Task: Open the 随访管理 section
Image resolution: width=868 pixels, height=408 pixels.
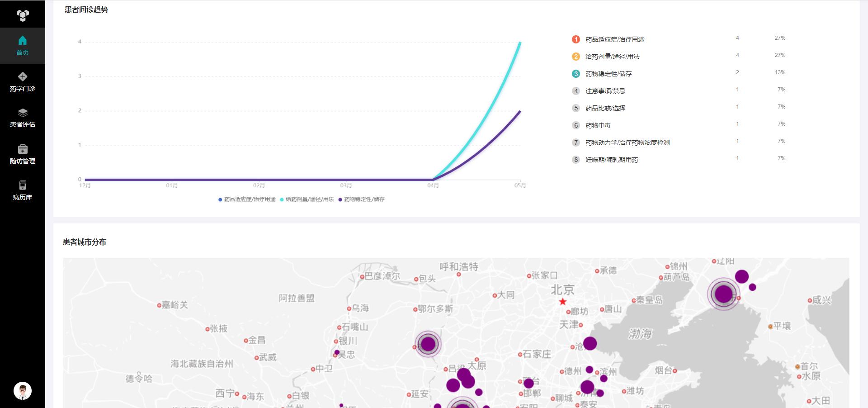Action: pyautogui.click(x=23, y=154)
